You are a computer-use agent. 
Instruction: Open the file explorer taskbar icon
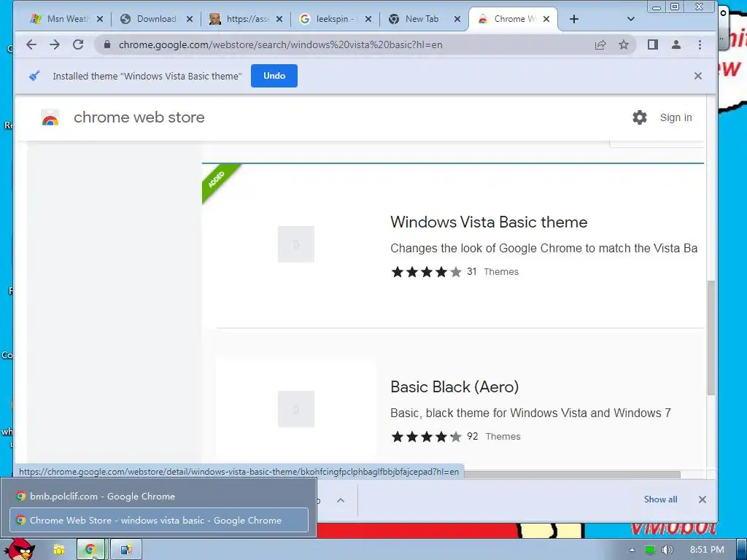[x=58, y=550]
